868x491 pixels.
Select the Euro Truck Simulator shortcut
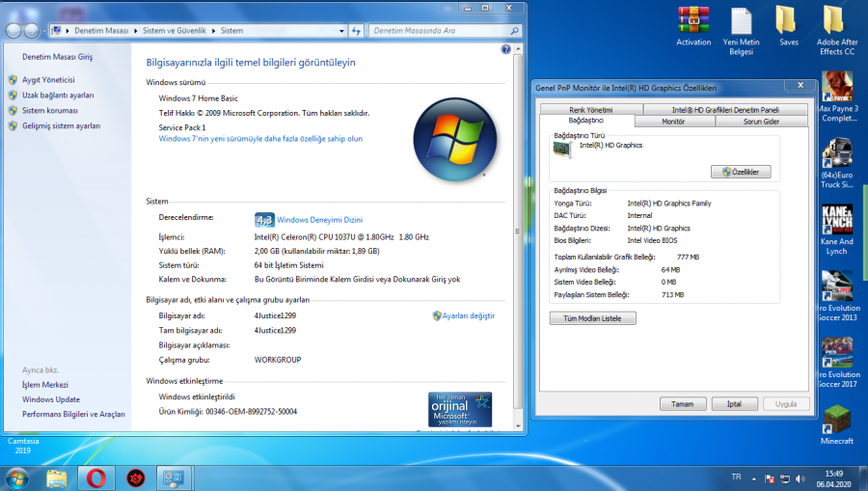pos(837,163)
